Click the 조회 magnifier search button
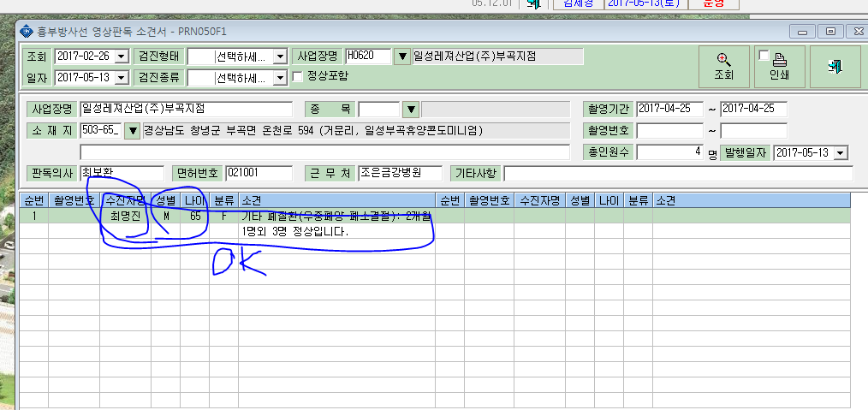 (723, 67)
